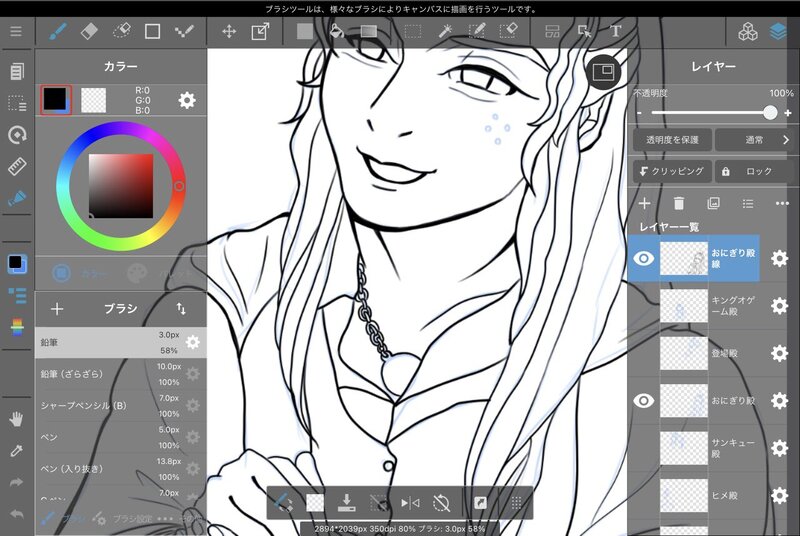Flip canvas horizontally in bottom bar
Image resolution: width=800 pixels, height=536 pixels.
tap(410, 503)
